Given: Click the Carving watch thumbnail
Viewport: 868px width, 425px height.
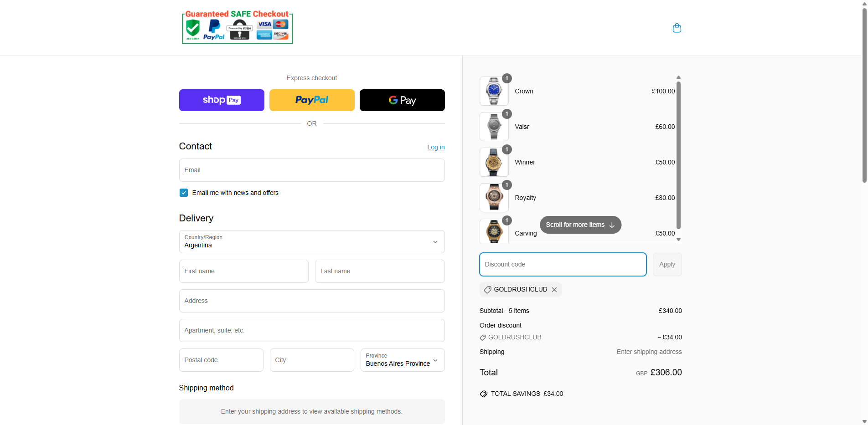Looking at the screenshot, I should [x=494, y=231].
